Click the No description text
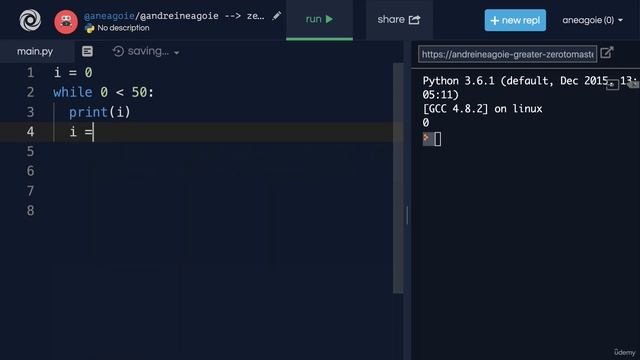 (x=123, y=28)
